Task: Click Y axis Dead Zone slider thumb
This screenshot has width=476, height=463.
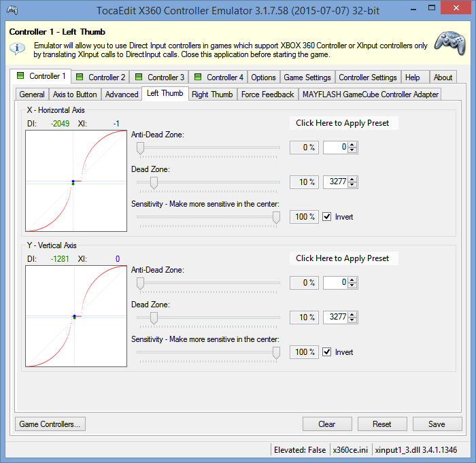Action: [154, 318]
